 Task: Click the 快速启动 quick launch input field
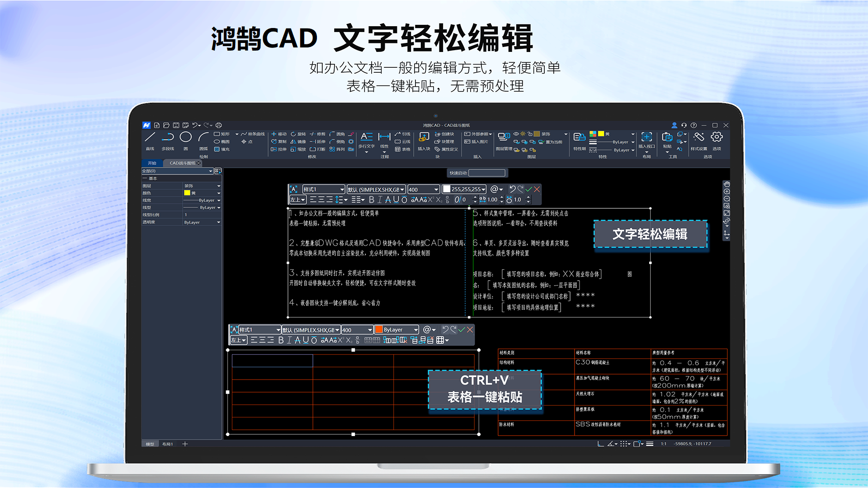point(487,173)
